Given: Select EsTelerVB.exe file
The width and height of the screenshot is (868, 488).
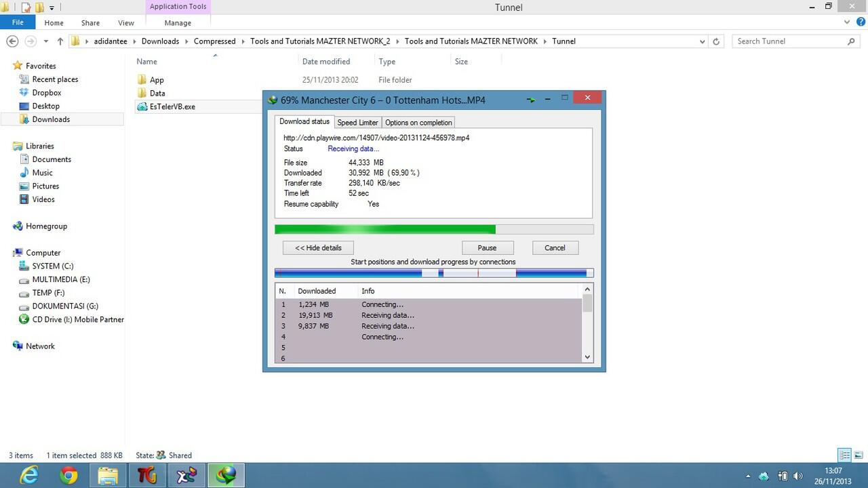Looking at the screenshot, I should pyautogui.click(x=172, y=106).
